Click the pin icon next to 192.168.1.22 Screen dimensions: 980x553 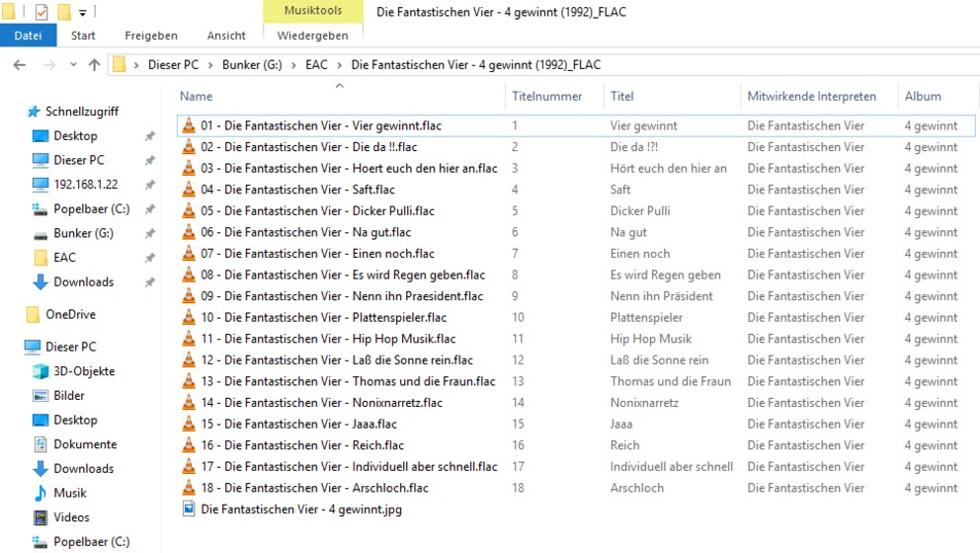click(x=150, y=185)
